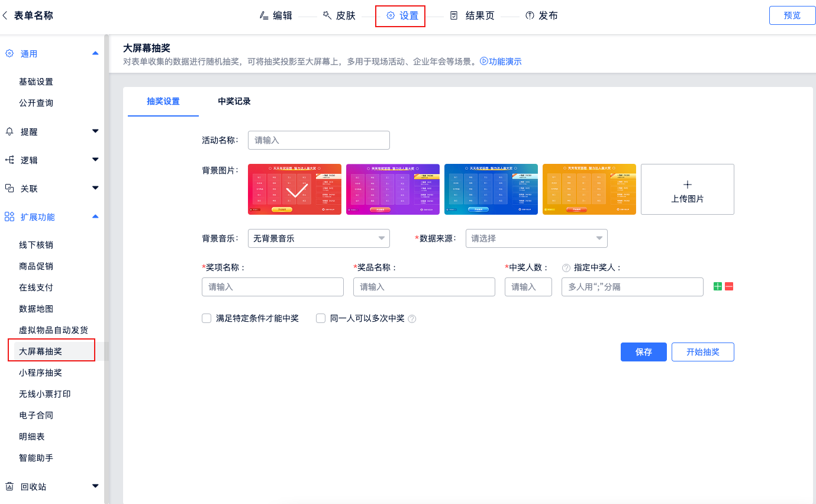This screenshot has height=504, width=816.
Task: Click the 提醒 bell icon in sidebar
Action: 9,131
